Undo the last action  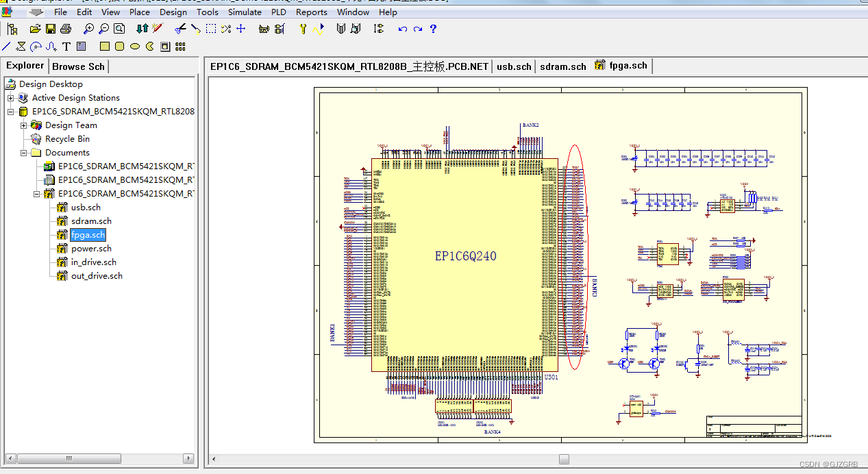point(404,29)
